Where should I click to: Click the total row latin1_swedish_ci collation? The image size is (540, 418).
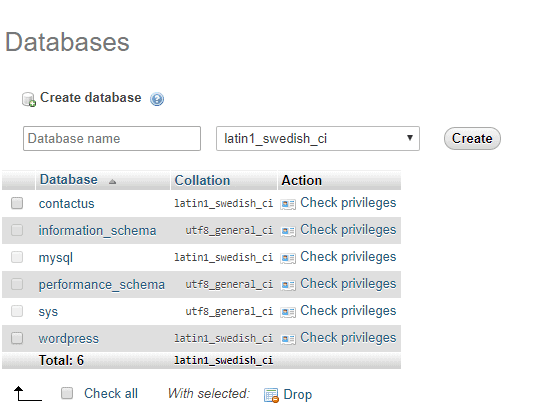(x=224, y=360)
